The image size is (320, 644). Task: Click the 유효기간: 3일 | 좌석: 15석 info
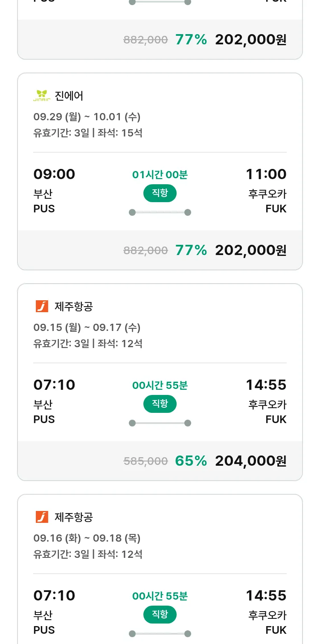pyautogui.click(x=88, y=133)
